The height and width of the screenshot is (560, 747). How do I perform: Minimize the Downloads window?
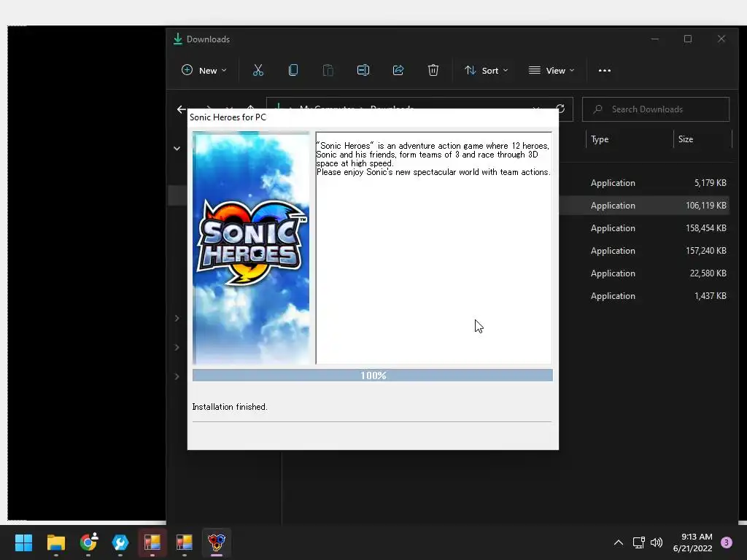point(655,39)
